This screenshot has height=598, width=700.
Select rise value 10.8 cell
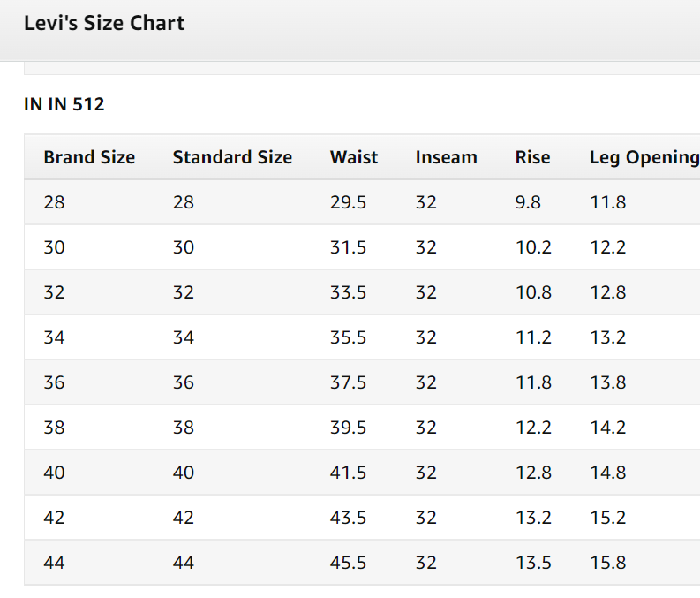tap(533, 292)
